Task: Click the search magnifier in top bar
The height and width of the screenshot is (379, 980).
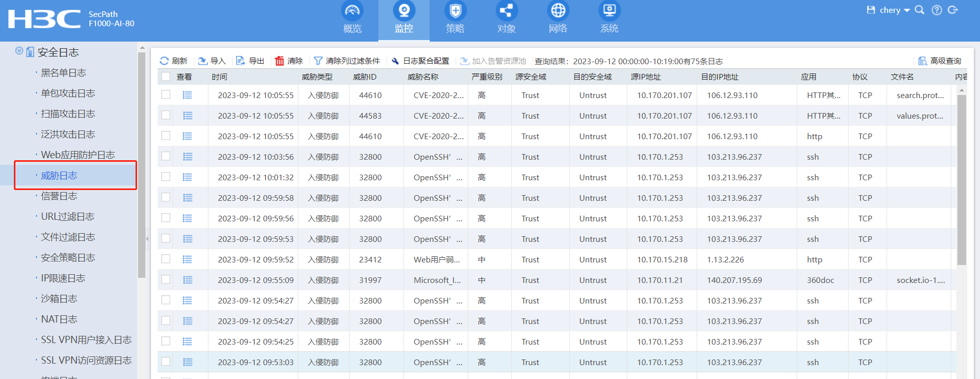Action: [x=919, y=10]
